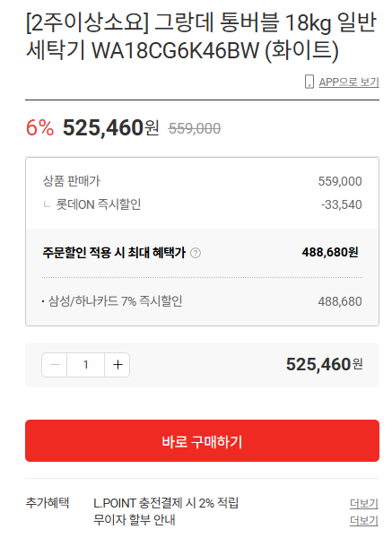392x538 pixels.
Task: Click the struck-through original price 559,000
Action: point(195,129)
